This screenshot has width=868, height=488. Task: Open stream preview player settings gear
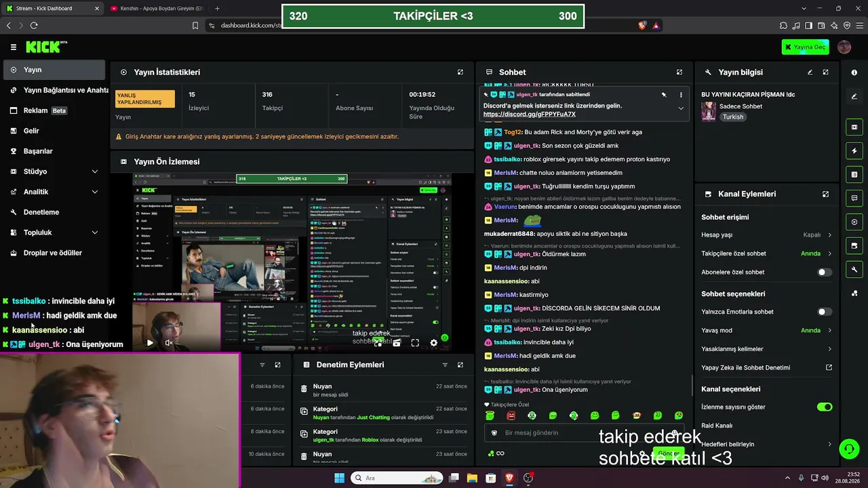tap(434, 343)
